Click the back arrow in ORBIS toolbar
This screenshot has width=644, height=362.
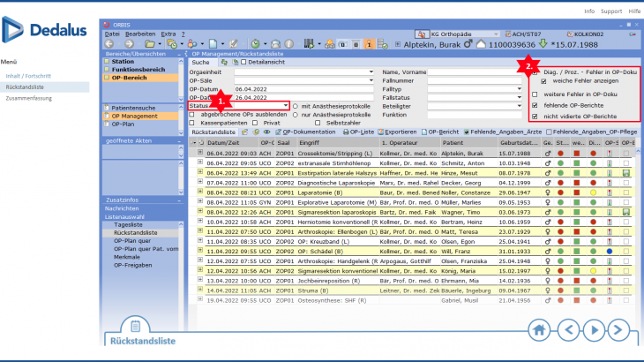coord(109,42)
